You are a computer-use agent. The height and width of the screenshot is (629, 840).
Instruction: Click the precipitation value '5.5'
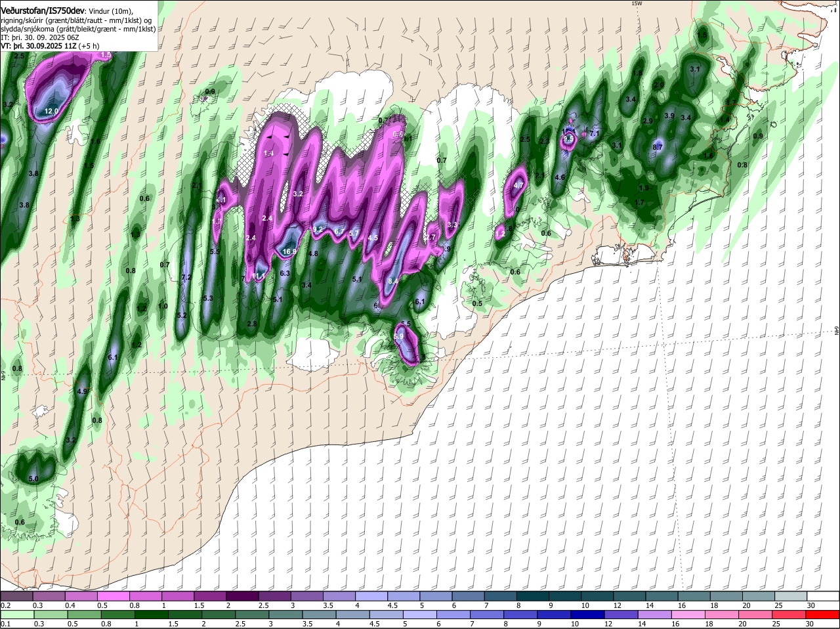(x=215, y=251)
